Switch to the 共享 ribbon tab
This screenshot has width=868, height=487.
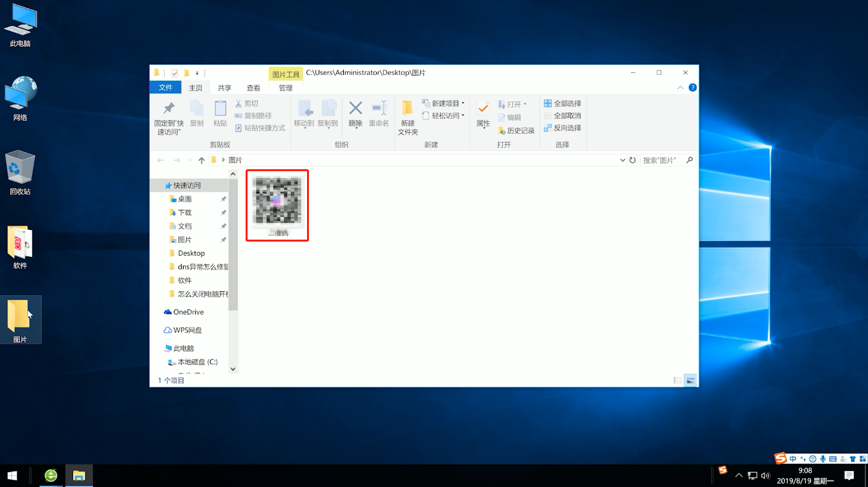point(224,88)
